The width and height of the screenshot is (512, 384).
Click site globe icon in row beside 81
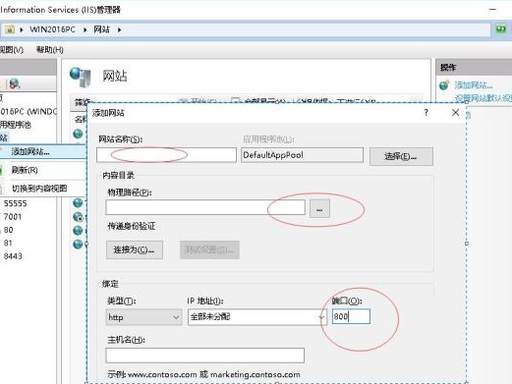tap(78, 244)
